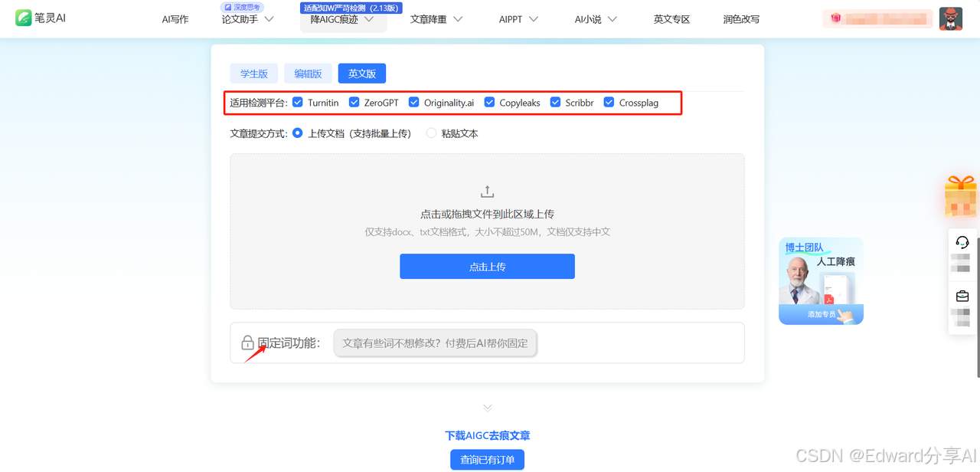Click the 下载AIGC去痕文章 link
The height and width of the screenshot is (472, 980).
[488, 435]
